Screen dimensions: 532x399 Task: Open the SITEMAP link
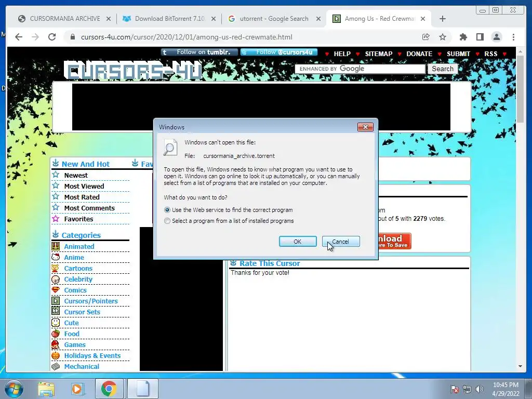tap(379, 54)
